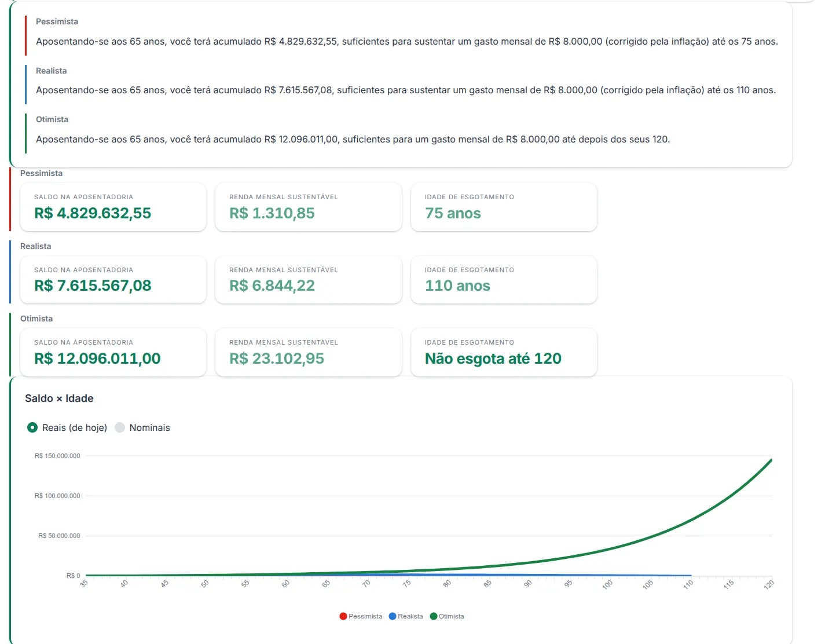Toggle Realista series in chart legend

[406, 616]
